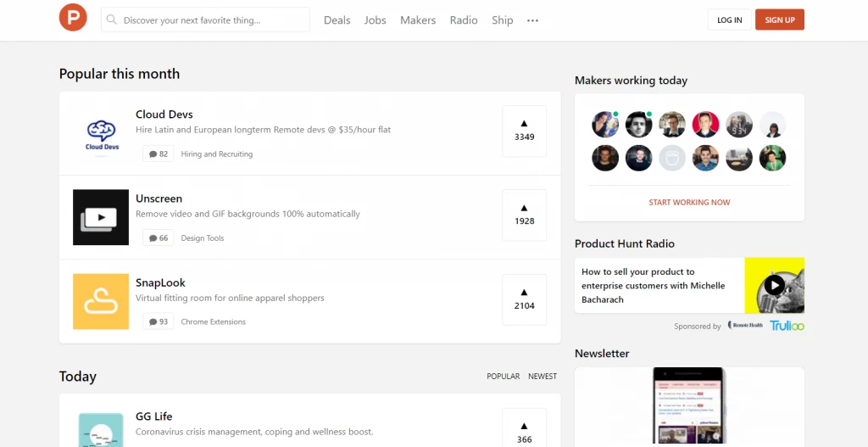The height and width of the screenshot is (447, 868).
Task: Play the Product Hunt Radio episode
Action: [x=775, y=285]
